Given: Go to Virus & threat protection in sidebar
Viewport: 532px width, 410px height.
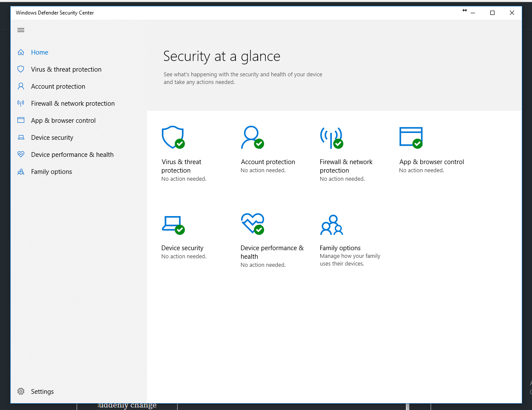Looking at the screenshot, I should tap(66, 69).
